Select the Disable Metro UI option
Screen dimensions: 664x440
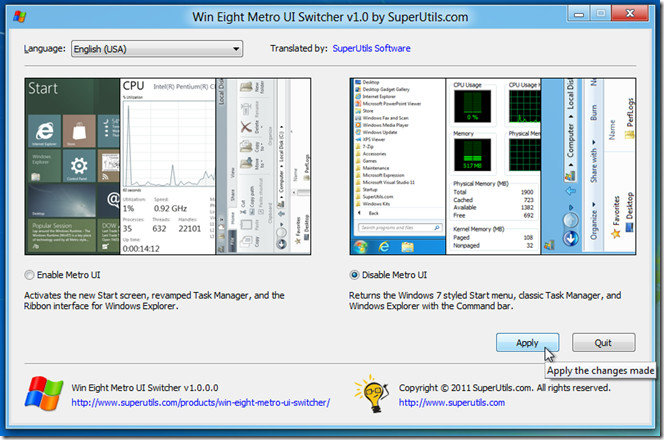[356, 275]
